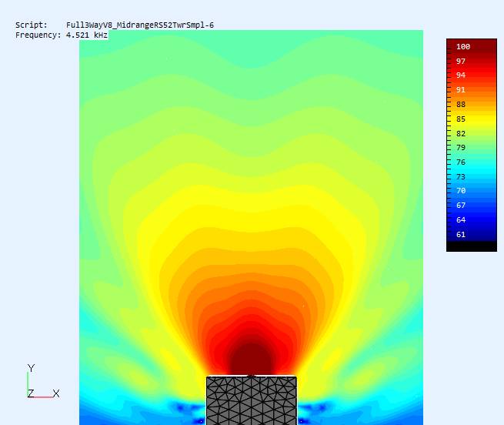Click the 82 value on the color legend
Viewport: 504px width, 425px height.
[461, 133]
